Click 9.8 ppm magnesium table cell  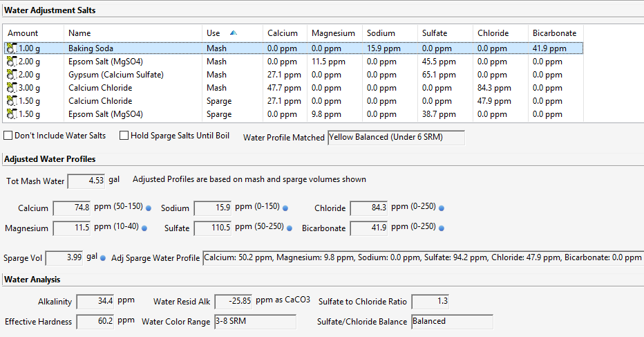[326, 114]
